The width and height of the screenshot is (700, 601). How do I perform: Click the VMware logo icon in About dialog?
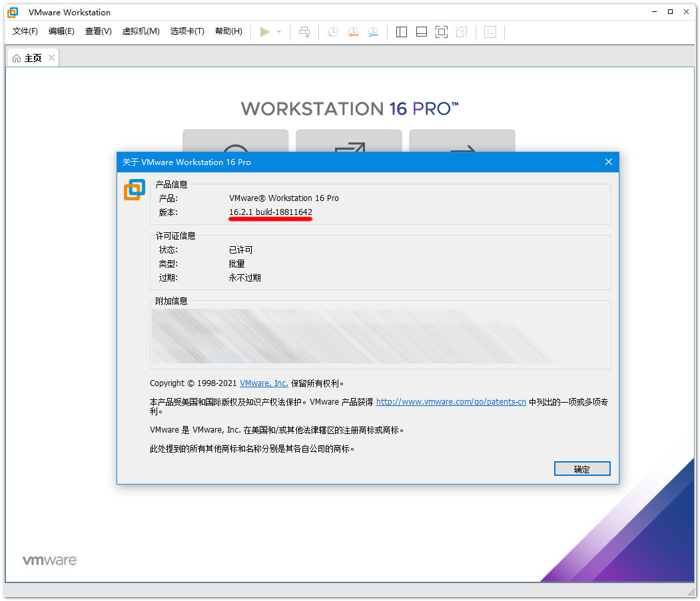pos(135,190)
